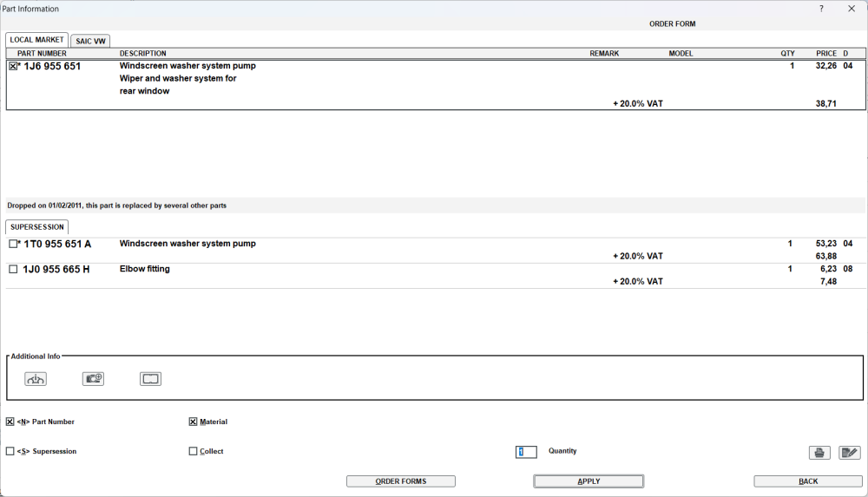Click the REMARK column header
This screenshot has width=868, height=497.
tap(604, 54)
